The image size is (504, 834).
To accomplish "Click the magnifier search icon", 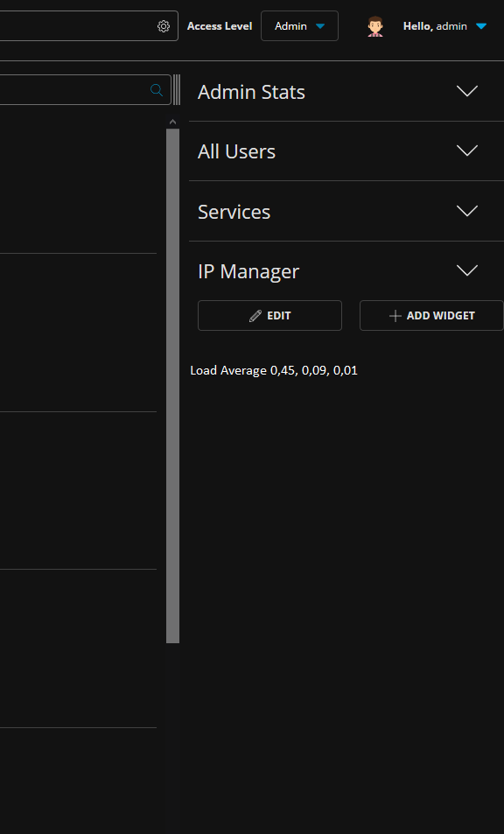I will 157,90.
